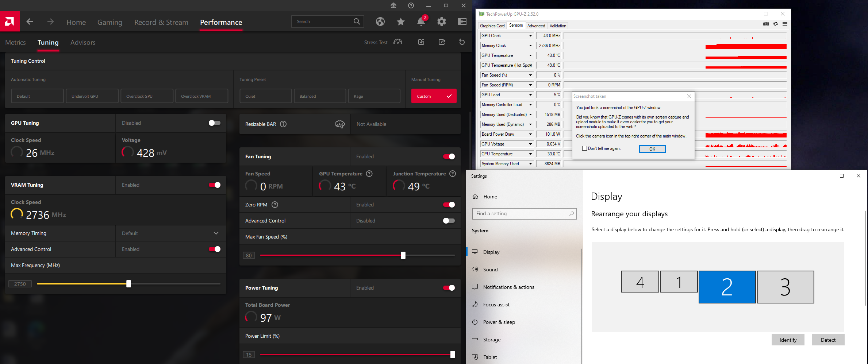Screen dimensions: 868x364
Task: Open the help question mark icon
Action: tap(411, 5)
